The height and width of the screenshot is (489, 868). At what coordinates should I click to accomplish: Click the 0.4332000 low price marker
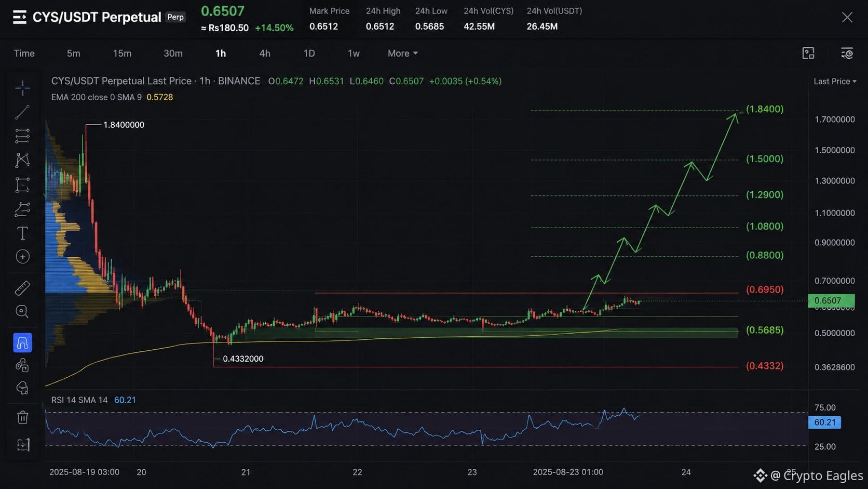(x=243, y=359)
